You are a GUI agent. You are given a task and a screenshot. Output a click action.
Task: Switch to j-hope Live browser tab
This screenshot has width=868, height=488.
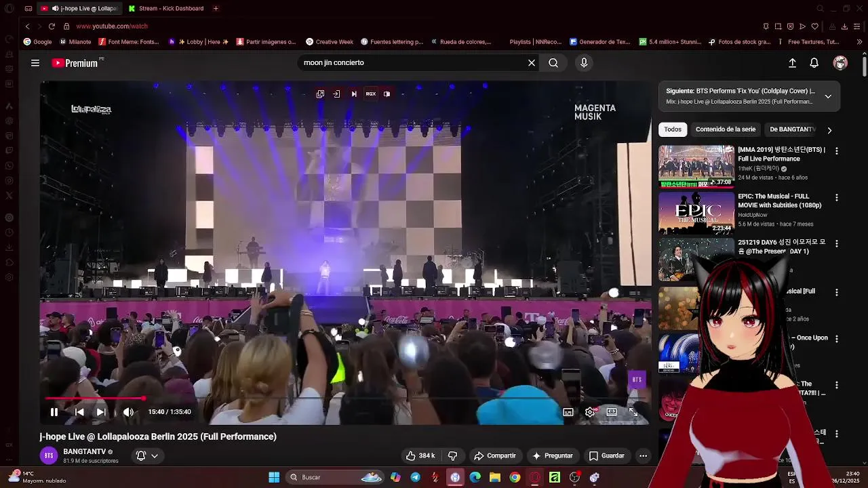(x=79, y=9)
